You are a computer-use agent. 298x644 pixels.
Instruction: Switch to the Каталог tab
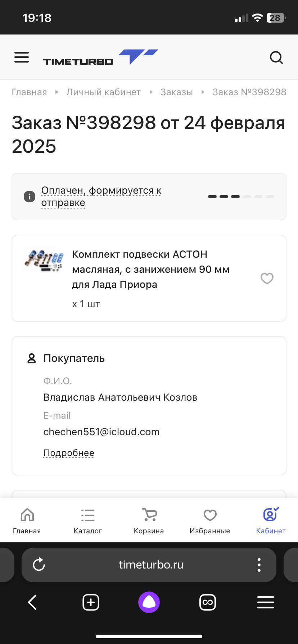click(x=88, y=520)
